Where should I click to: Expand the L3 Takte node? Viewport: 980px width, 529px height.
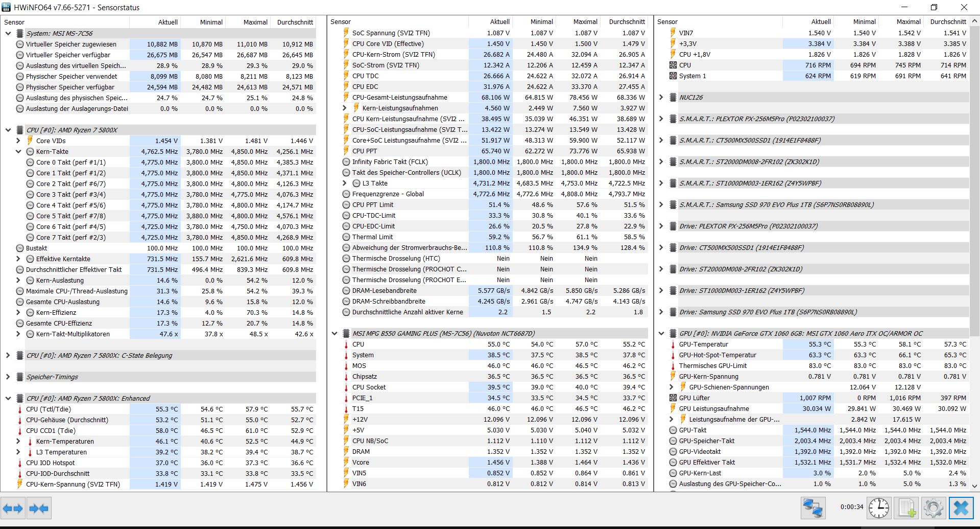point(345,183)
